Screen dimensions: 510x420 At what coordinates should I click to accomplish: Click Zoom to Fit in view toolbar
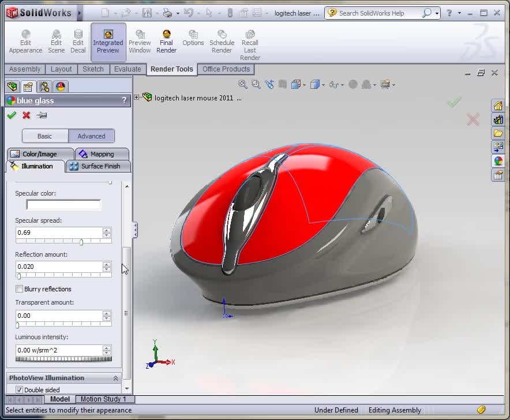[243, 85]
